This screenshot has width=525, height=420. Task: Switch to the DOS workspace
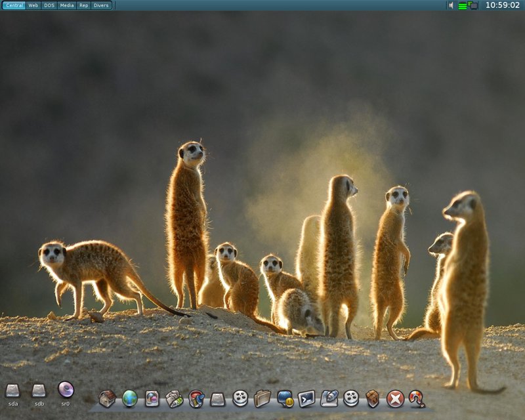(49, 5)
